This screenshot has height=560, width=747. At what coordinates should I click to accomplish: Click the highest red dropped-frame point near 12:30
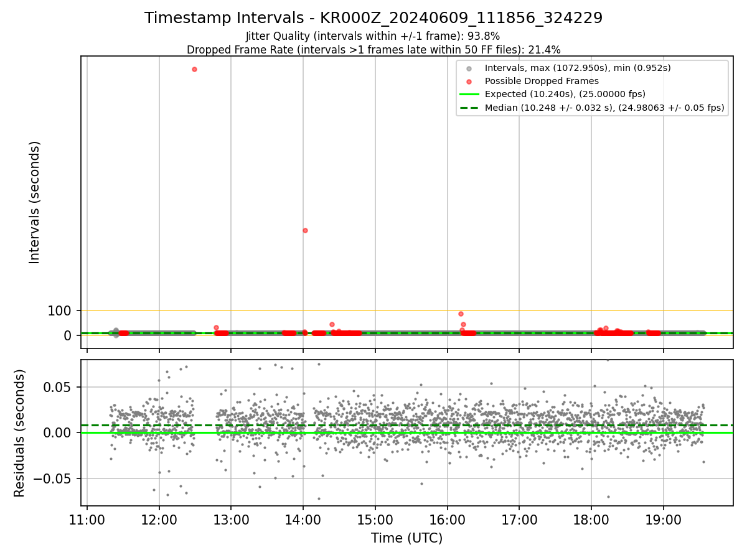[194, 69]
